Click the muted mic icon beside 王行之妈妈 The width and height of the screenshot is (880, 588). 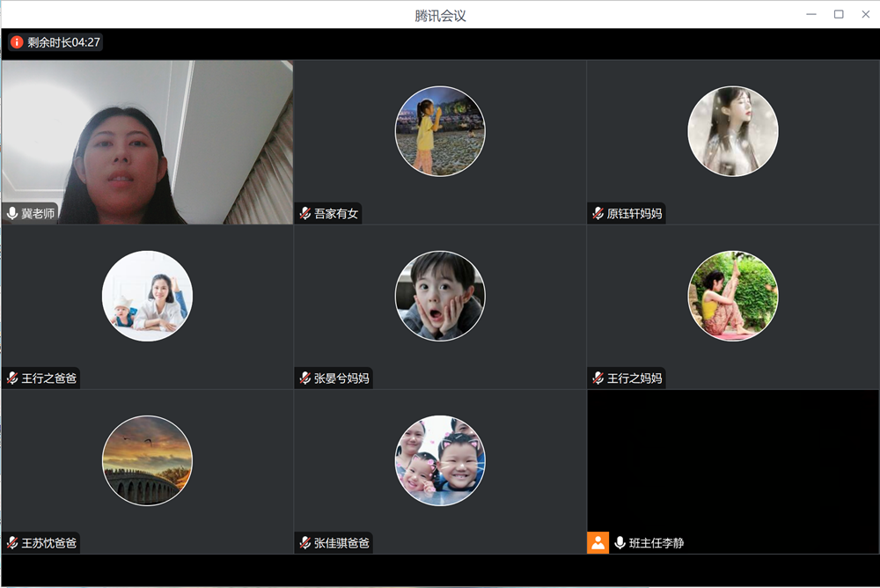point(598,378)
